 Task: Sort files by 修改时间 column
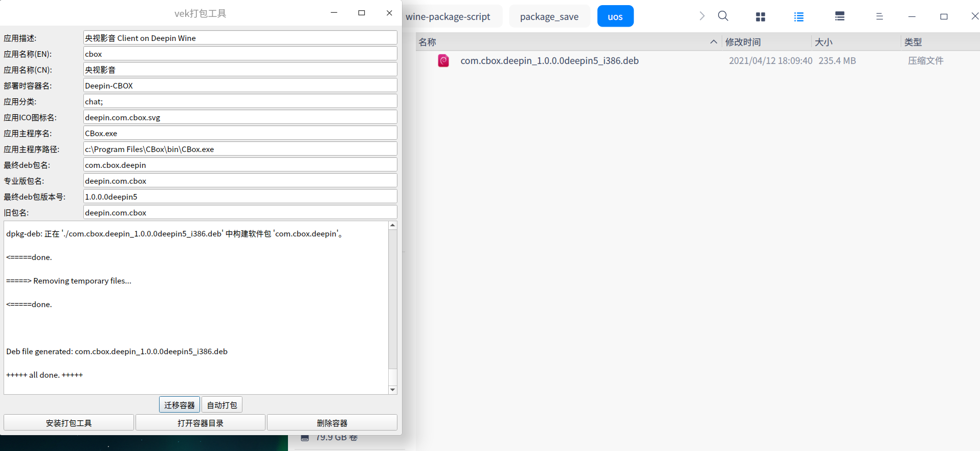coord(743,42)
